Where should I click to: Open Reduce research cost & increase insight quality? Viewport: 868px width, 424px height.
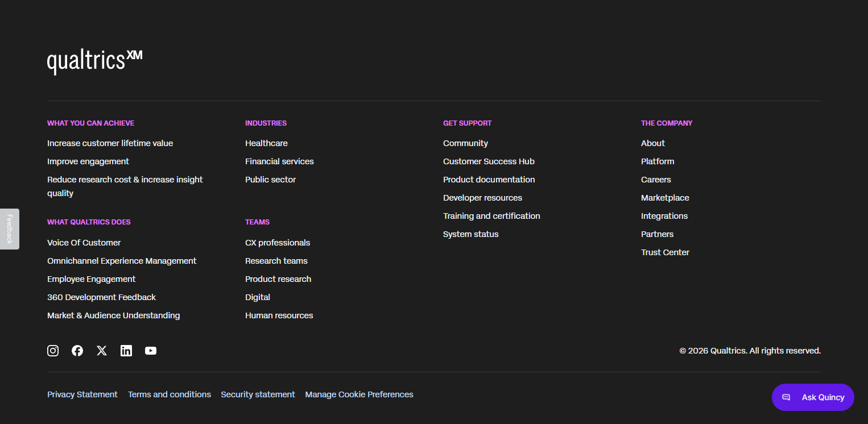point(125,186)
